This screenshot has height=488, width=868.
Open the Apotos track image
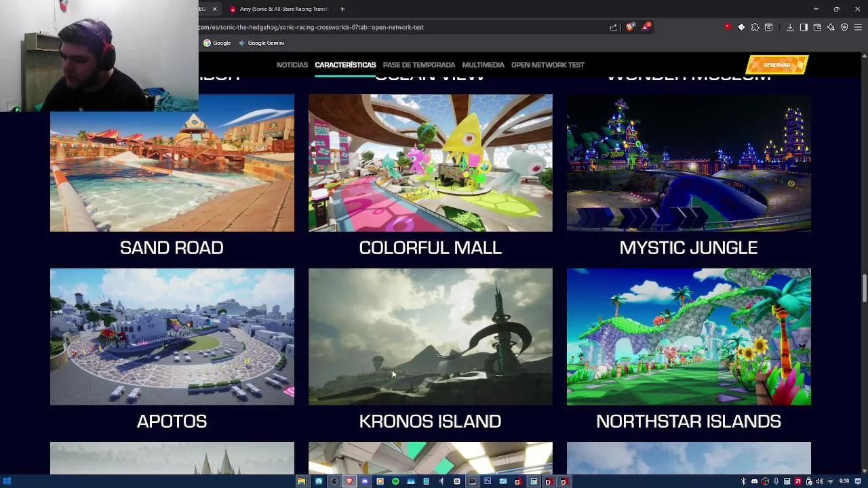click(172, 337)
